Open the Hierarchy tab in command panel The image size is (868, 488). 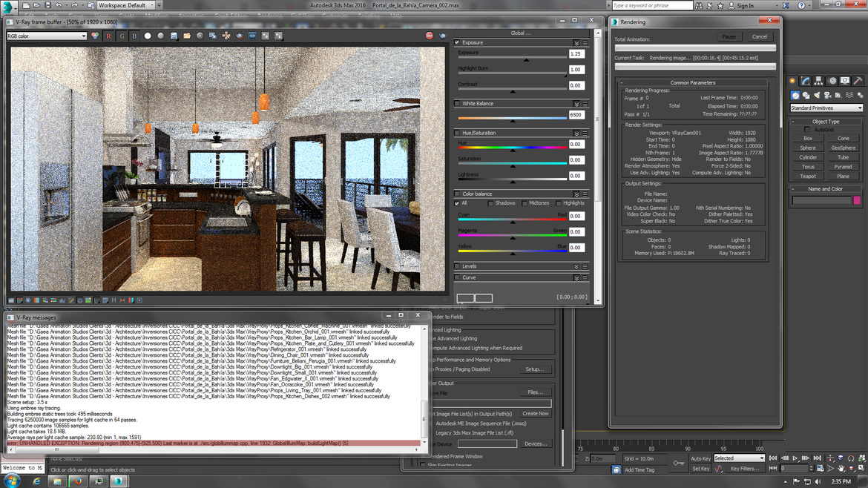(819, 81)
